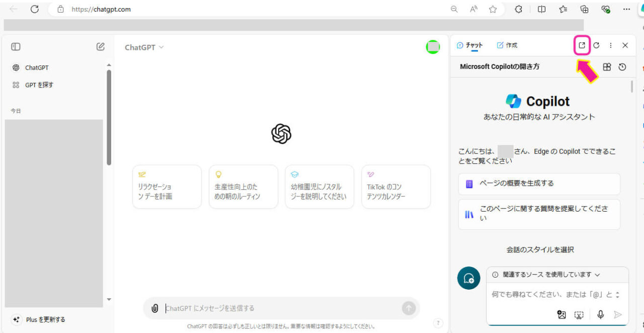The height and width of the screenshot is (333, 644).
Task: Expand "関連するソース を使用しています" dropdown
Action: point(546,275)
